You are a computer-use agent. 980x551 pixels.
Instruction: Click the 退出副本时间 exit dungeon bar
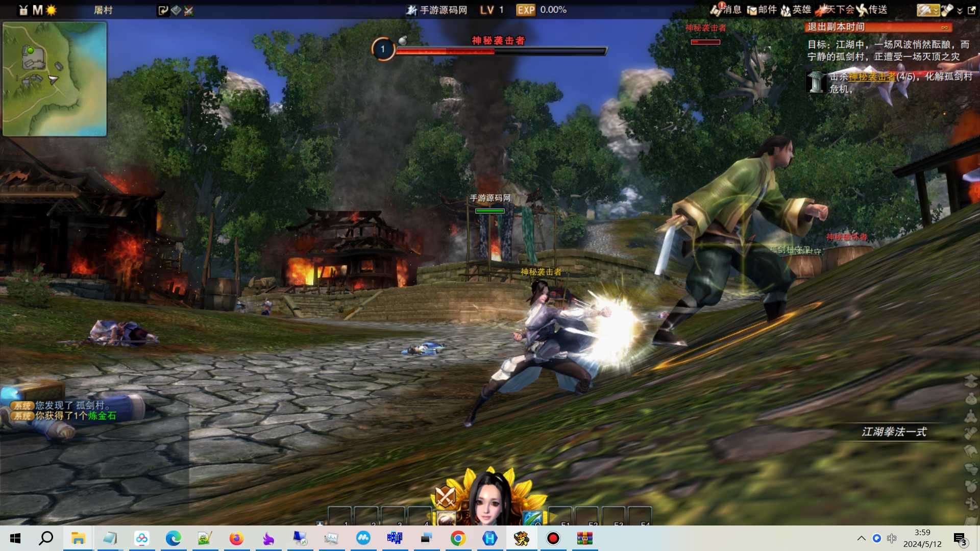[x=878, y=27]
